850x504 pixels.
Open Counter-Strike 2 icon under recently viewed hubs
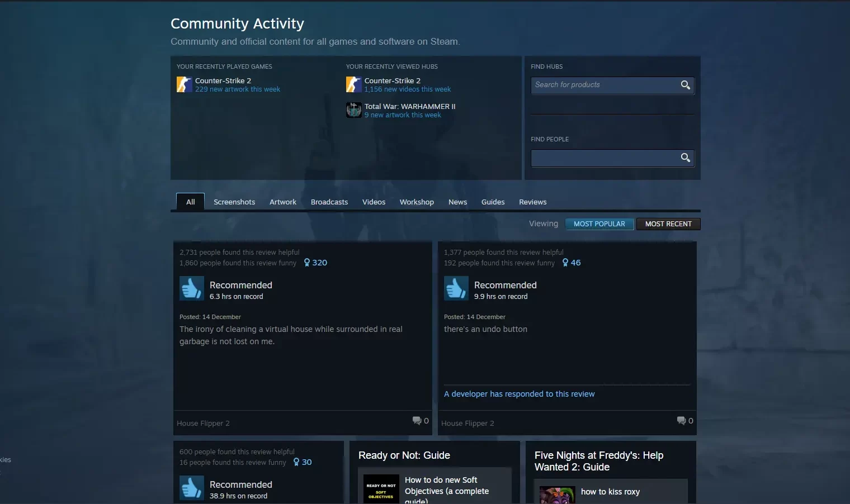coord(354,84)
